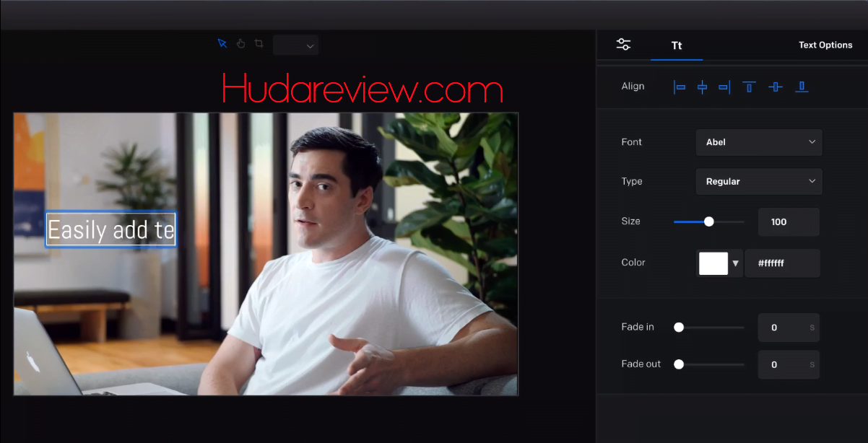868x443 pixels.
Task: Align text to bottom edge
Action: (x=802, y=87)
